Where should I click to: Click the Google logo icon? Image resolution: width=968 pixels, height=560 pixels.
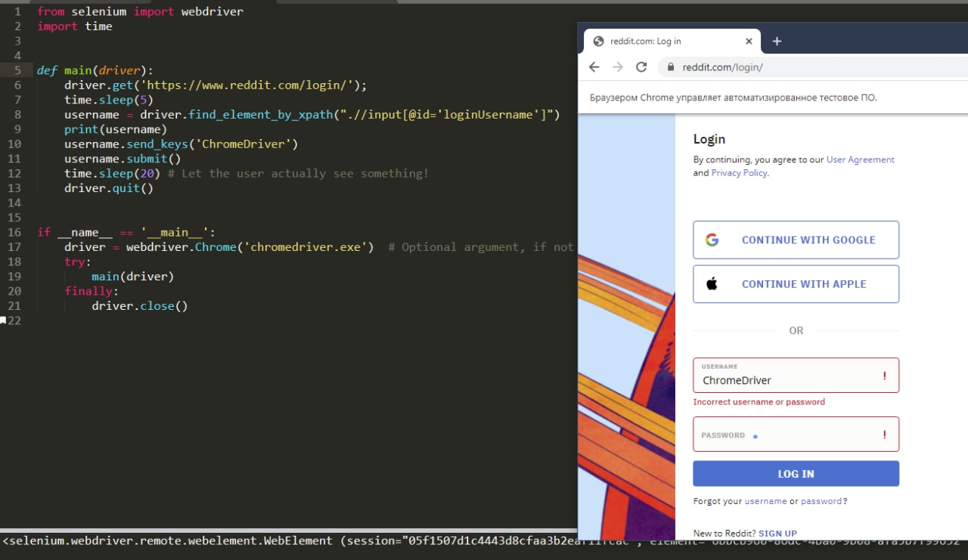tap(712, 240)
